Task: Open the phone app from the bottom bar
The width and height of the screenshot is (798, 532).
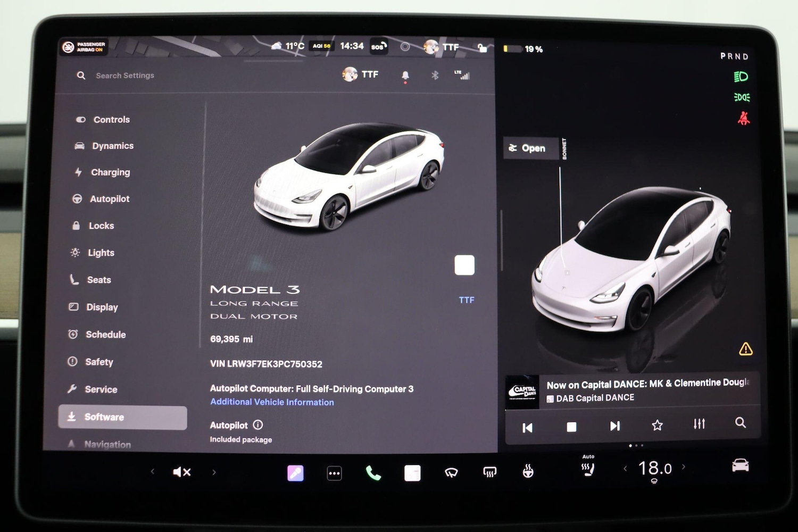Action: click(372, 472)
